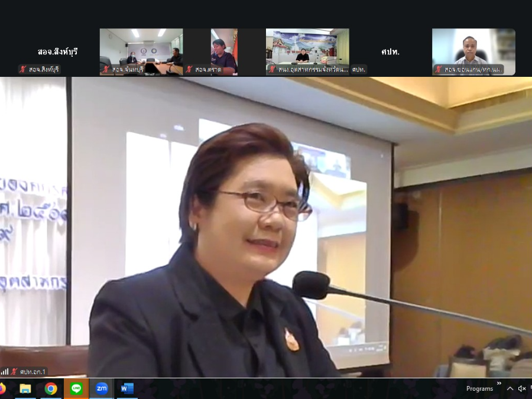The height and width of the screenshot is (399, 532).
Task: Expand hidden system tray icons chevron
Action: click(510, 388)
